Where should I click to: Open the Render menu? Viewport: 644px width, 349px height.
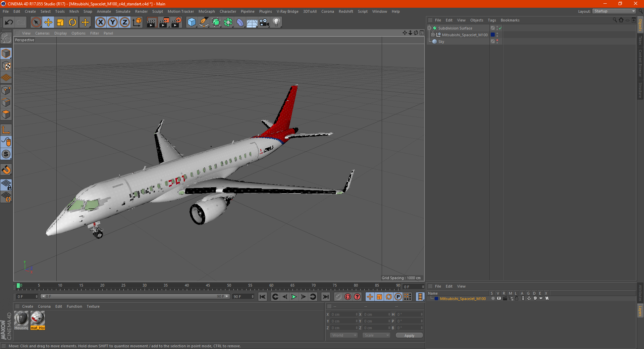pyautogui.click(x=141, y=11)
